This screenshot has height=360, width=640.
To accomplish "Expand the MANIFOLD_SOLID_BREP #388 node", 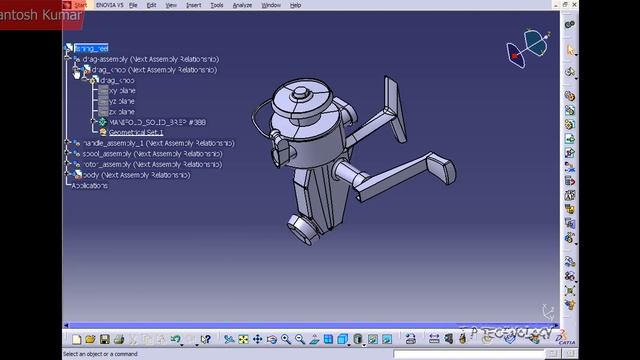I will [93, 121].
